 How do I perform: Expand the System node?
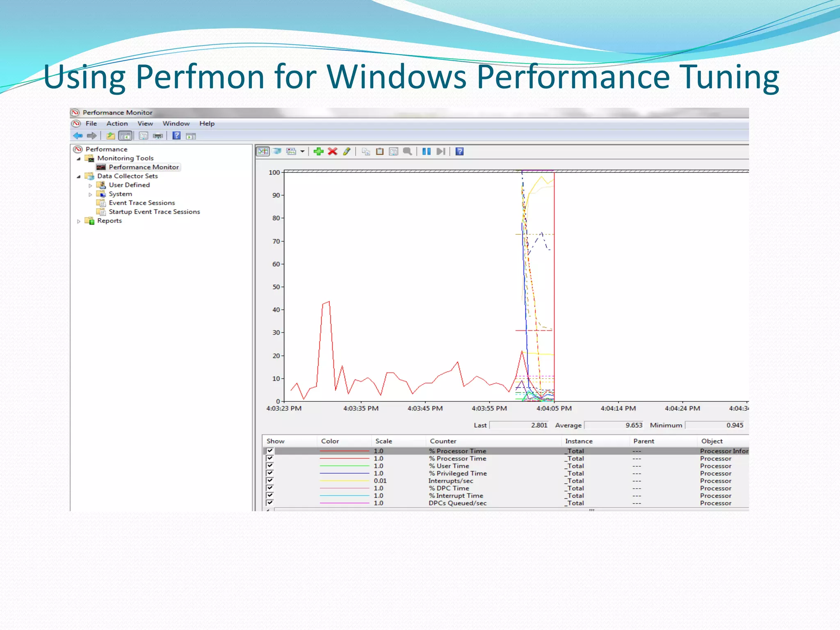90,194
